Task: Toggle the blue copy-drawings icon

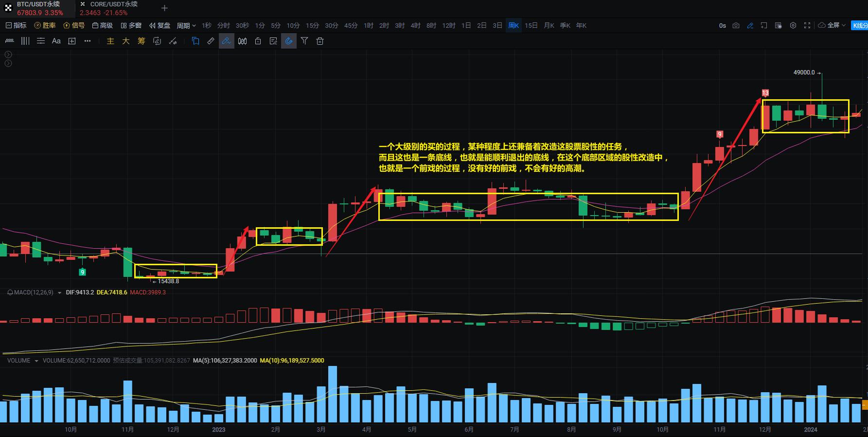Action: (195, 41)
